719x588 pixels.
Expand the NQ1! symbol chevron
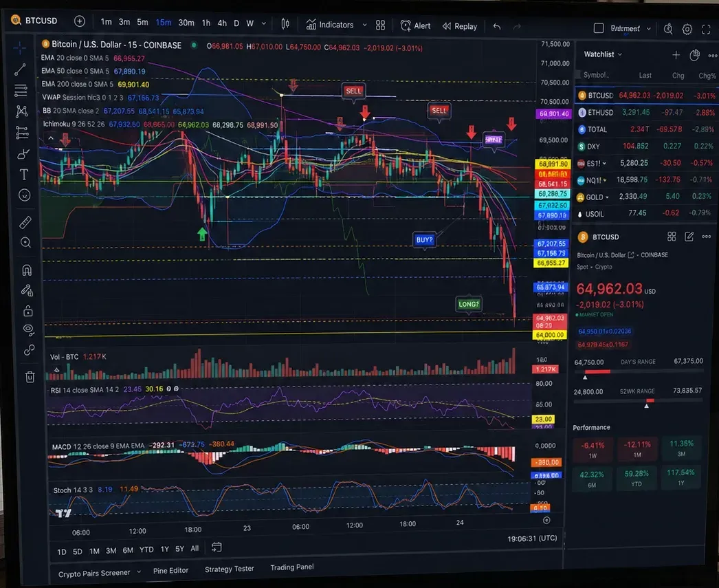(605, 180)
